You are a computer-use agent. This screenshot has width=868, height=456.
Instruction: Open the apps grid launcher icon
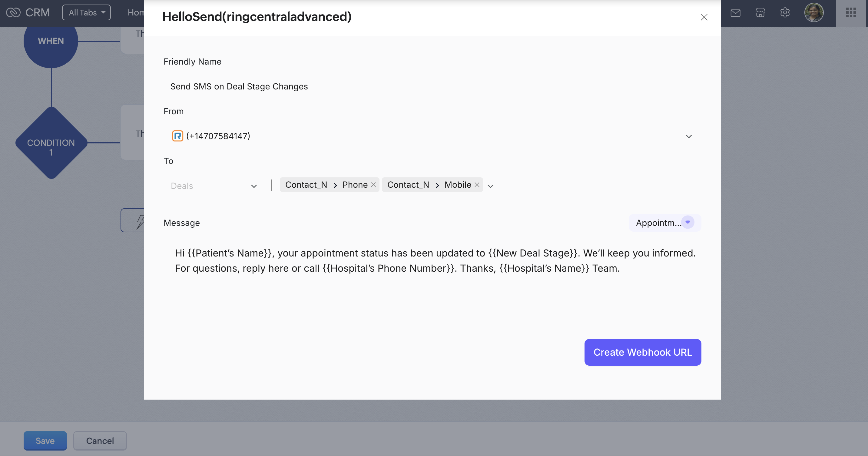coord(851,13)
